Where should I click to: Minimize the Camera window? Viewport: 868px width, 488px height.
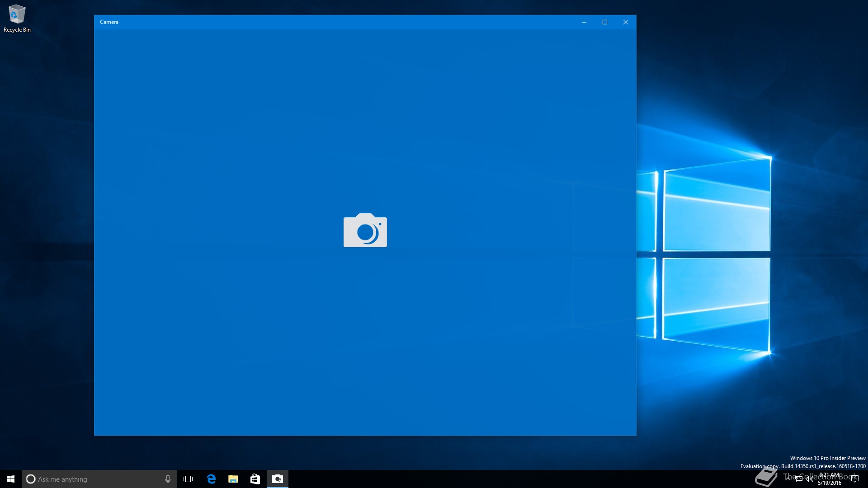(584, 22)
